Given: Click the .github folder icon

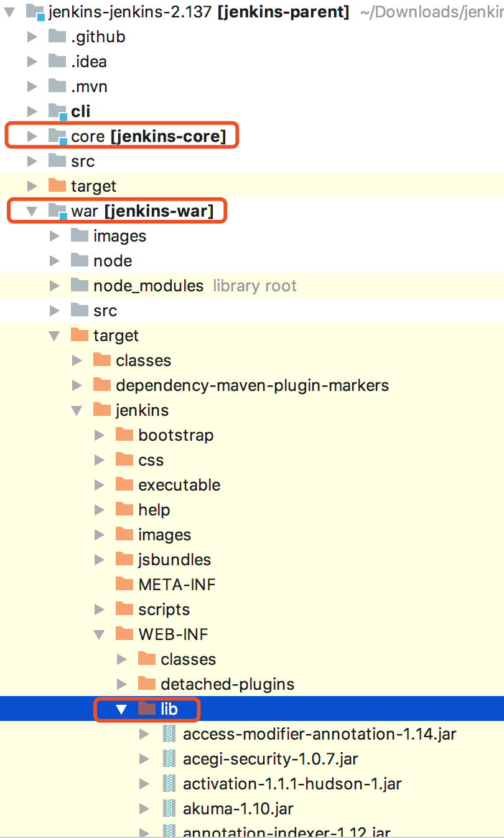Looking at the screenshot, I should [x=57, y=36].
